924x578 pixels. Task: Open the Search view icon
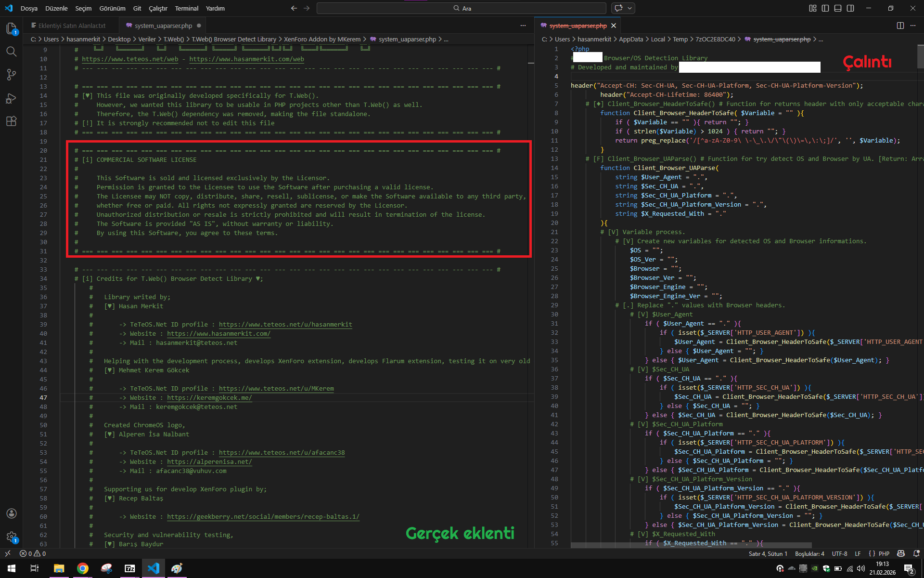(12, 52)
